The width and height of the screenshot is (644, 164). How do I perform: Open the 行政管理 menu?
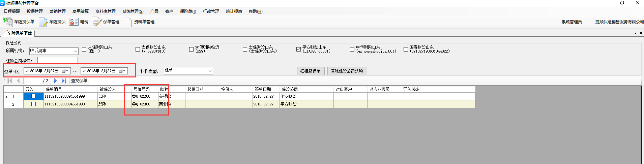(x=211, y=11)
